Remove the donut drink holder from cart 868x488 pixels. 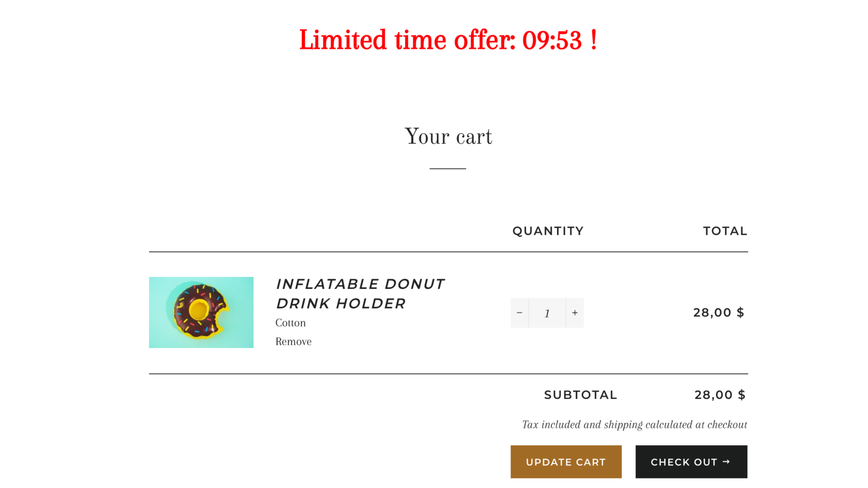[293, 342]
